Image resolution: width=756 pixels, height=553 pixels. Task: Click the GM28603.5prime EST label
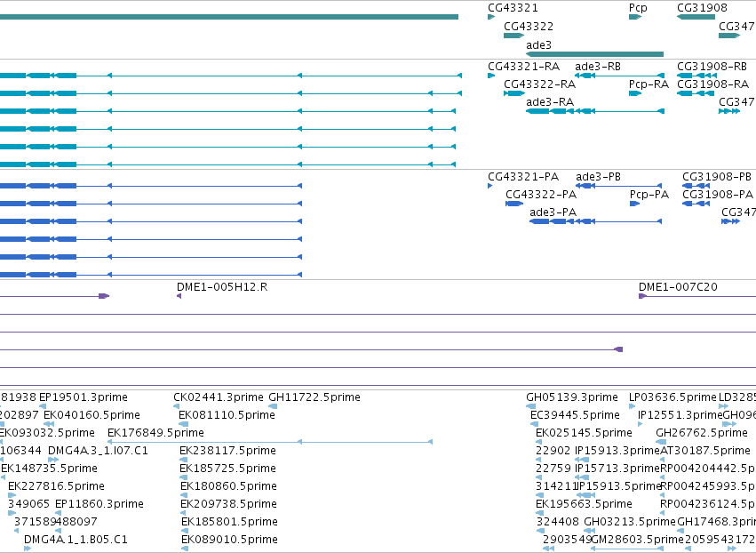click(637, 540)
